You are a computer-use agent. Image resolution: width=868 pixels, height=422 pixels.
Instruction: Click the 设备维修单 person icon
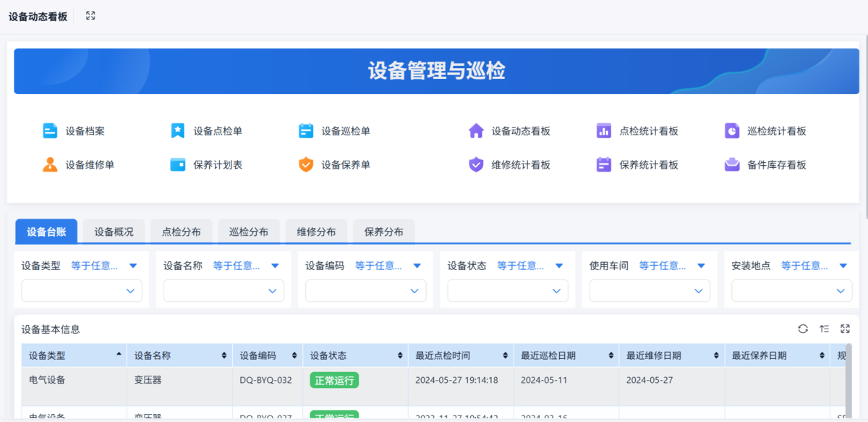click(x=50, y=164)
